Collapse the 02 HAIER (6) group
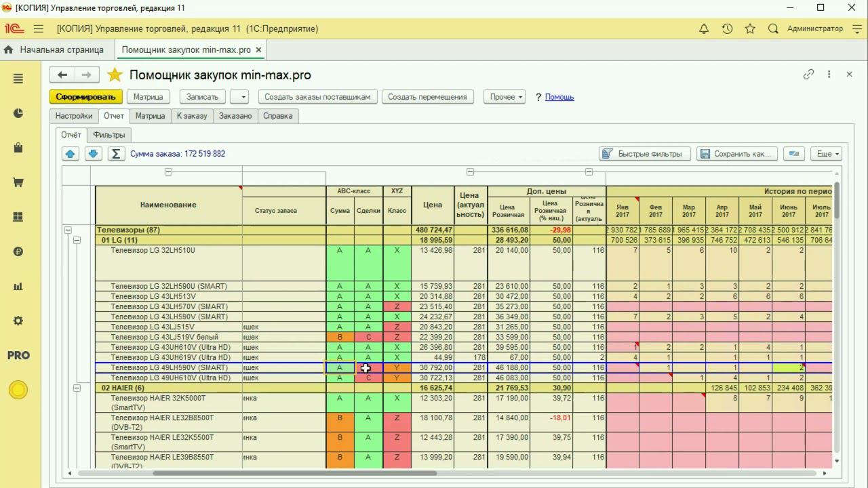Viewport: 868px width, 488px height. 77,388
